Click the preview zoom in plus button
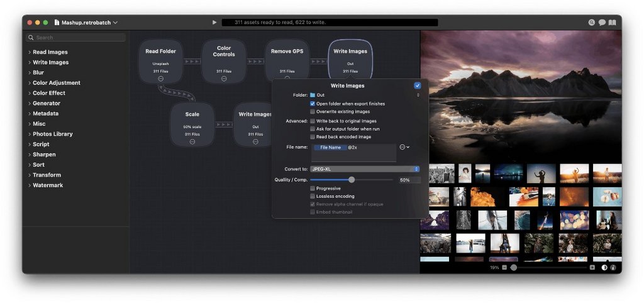Viewport: 644px width, 303px height. [592, 268]
